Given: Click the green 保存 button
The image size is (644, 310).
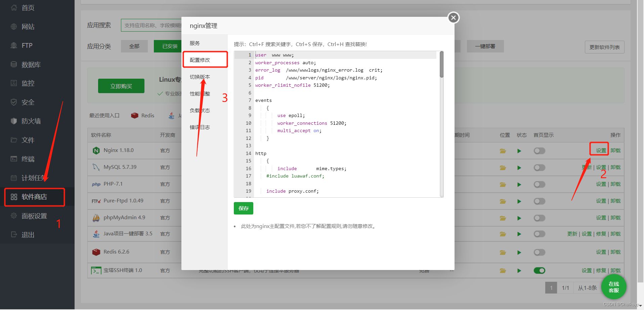Looking at the screenshot, I should 244,208.
